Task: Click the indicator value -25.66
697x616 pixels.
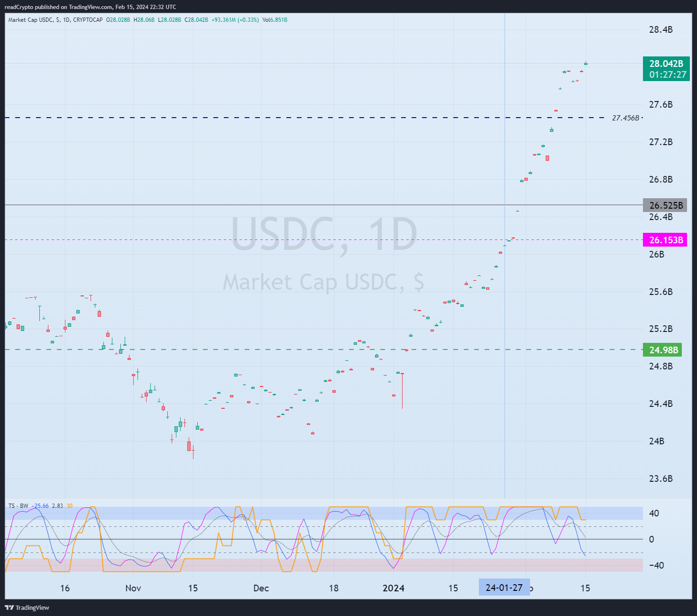Action: point(40,506)
